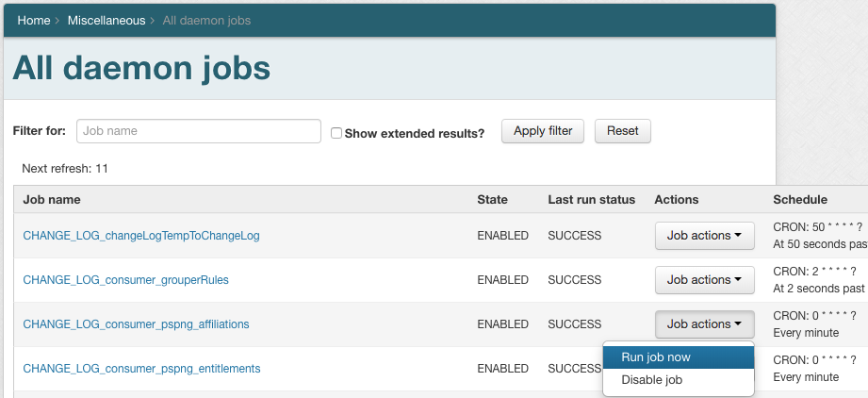Click the State column header
The height and width of the screenshot is (398, 868).
[x=492, y=200]
